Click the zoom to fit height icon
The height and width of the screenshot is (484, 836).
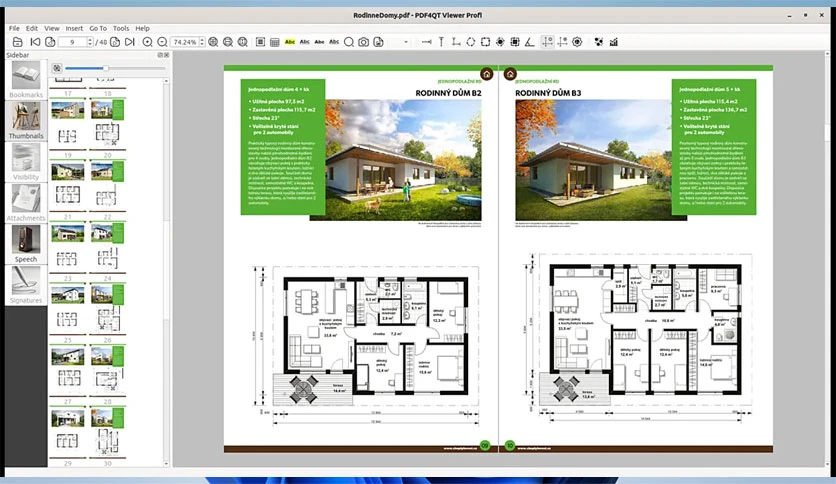(243, 42)
